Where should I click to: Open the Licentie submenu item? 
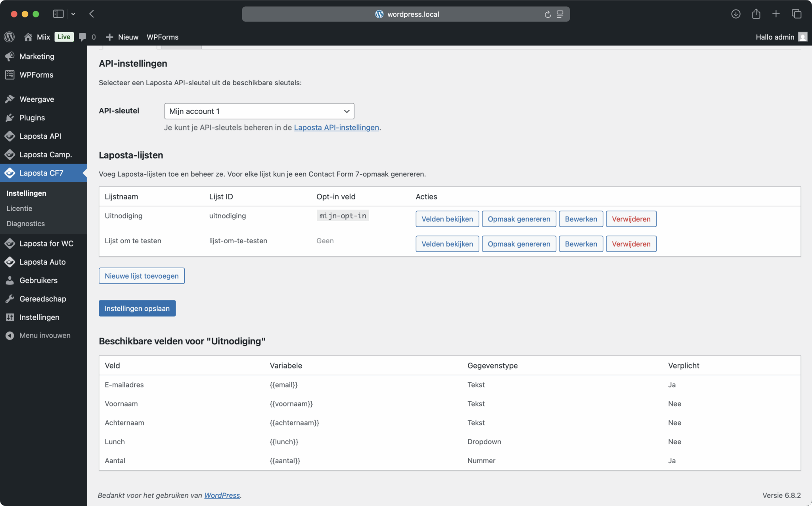(x=19, y=208)
